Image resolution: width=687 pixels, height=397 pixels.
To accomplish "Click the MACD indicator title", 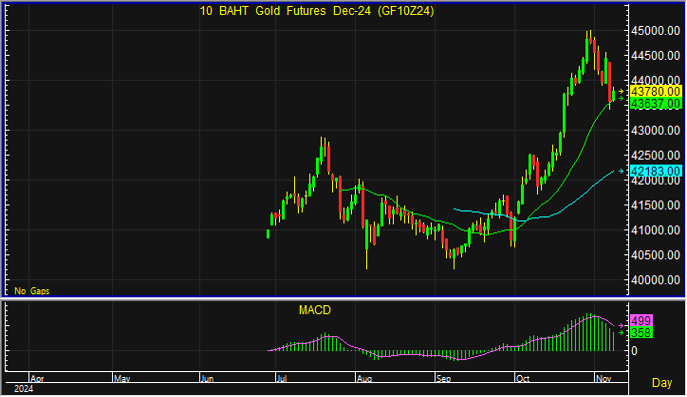I will [x=315, y=310].
